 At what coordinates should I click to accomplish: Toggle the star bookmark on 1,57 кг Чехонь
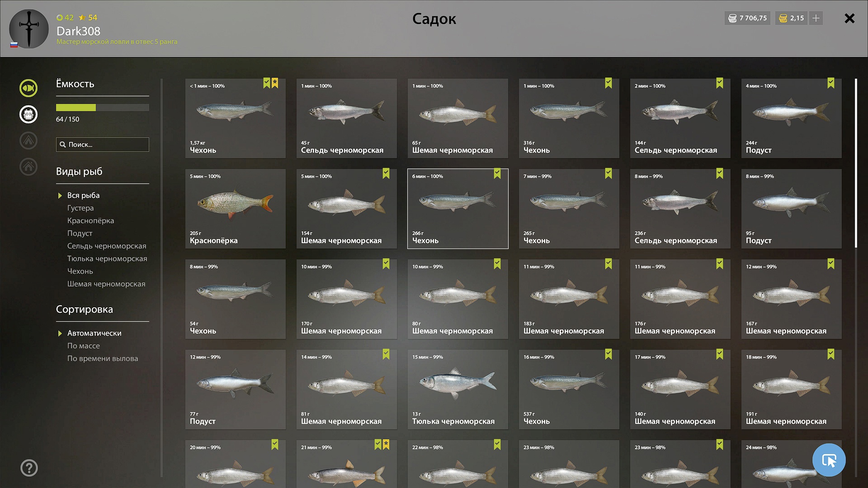275,83
